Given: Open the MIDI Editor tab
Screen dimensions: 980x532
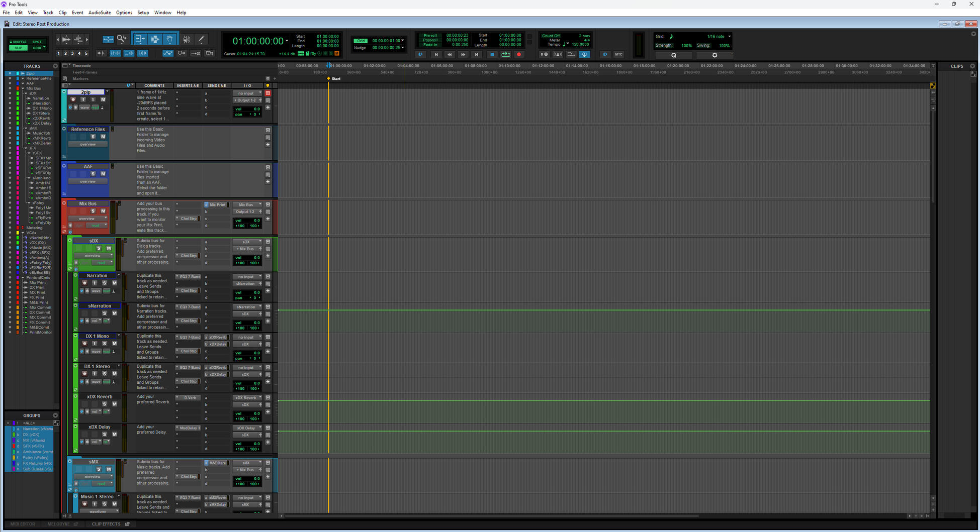Looking at the screenshot, I should coord(23,524).
